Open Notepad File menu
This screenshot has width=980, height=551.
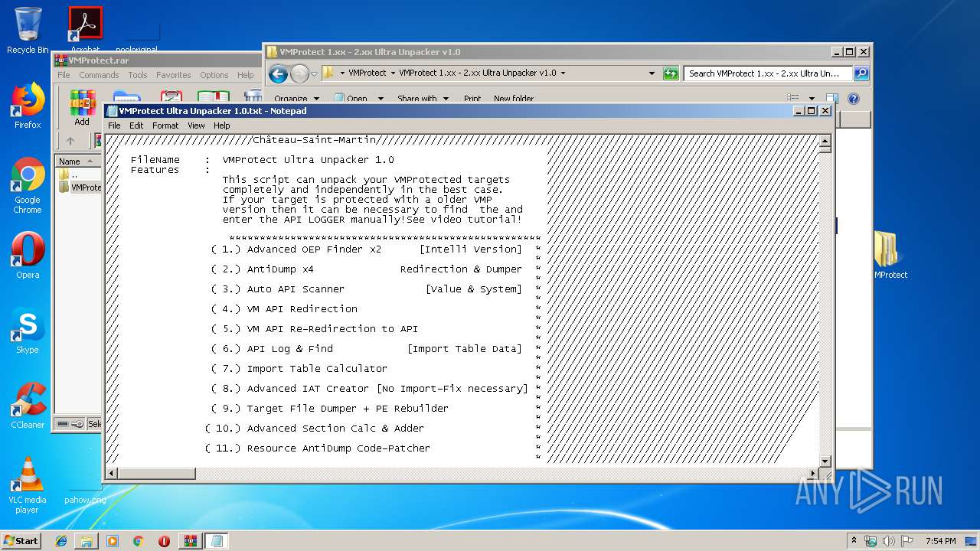tap(114, 126)
